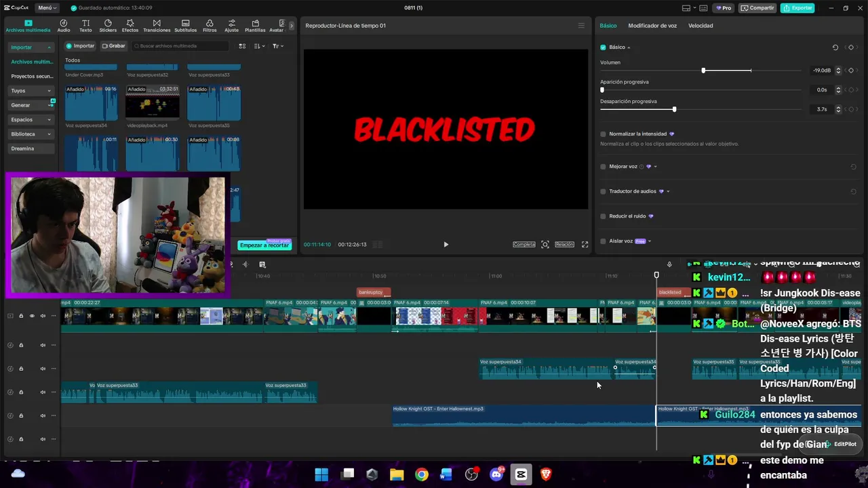Image resolution: width=868 pixels, height=488 pixels.
Task: Adjust the Volumen slider handle
Action: [703, 70]
